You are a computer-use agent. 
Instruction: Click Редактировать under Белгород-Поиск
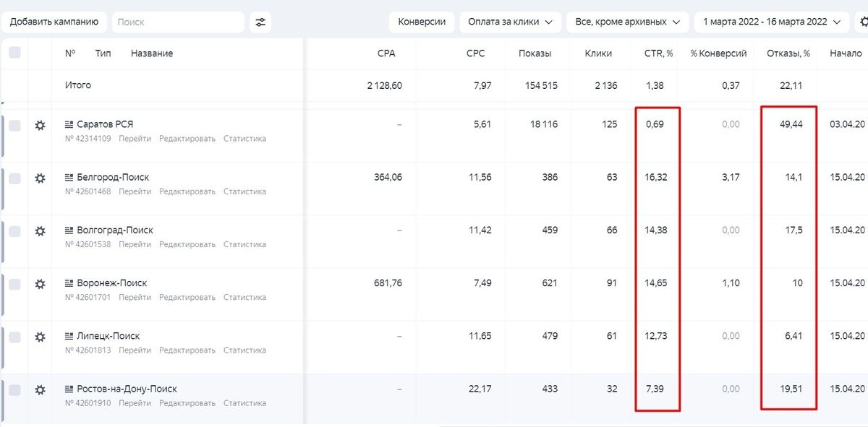pyautogui.click(x=187, y=191)
